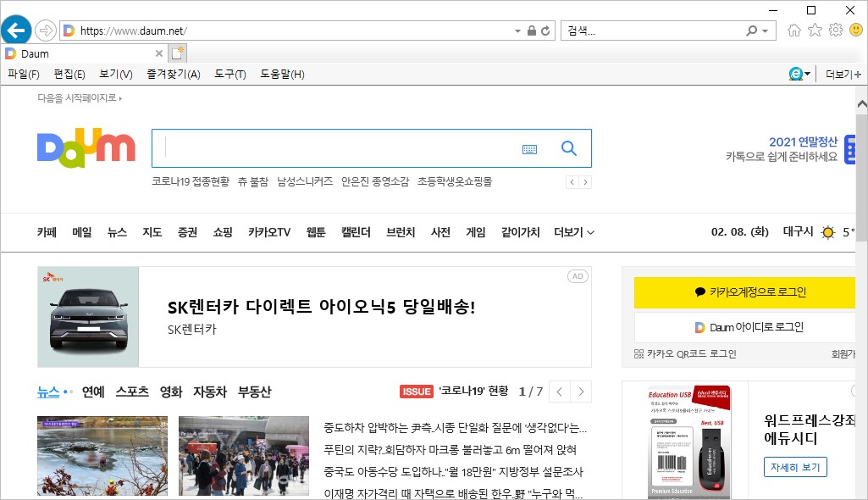Open browser Tools gear icon
This screenshot has width=868, height=500.
coord(835,30)
